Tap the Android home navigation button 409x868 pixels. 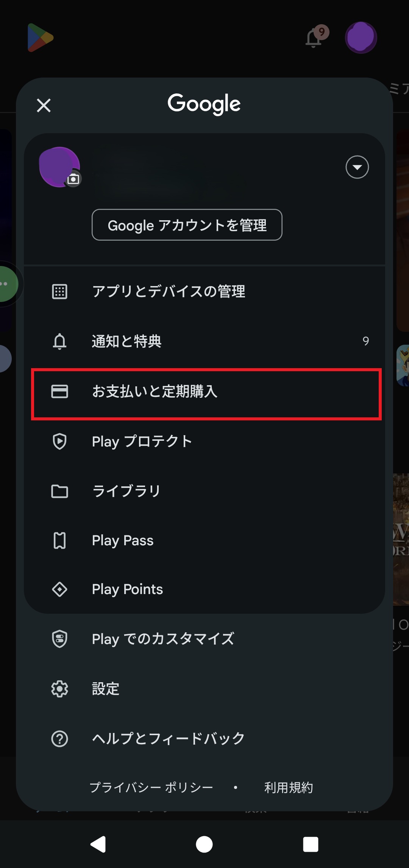(204, 845)
